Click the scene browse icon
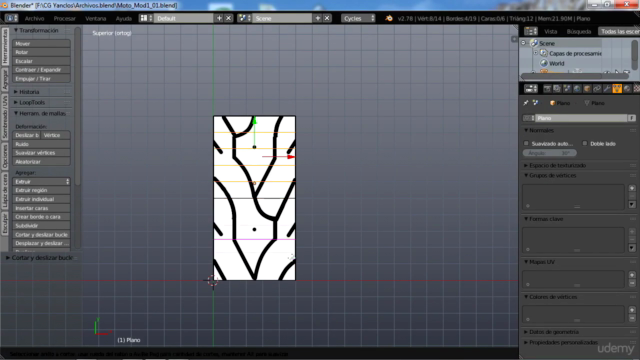This screenshot has height=360, width=640. 244,18
